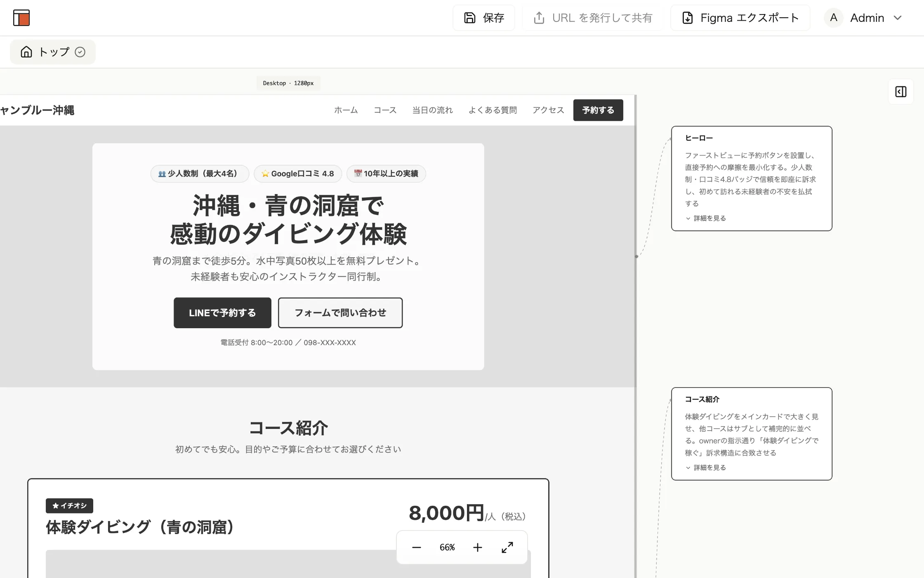The height and width of the screenshot is (578, 924).
Task: Click ホーム in the preview navigation
Action: tap(346, 110)
